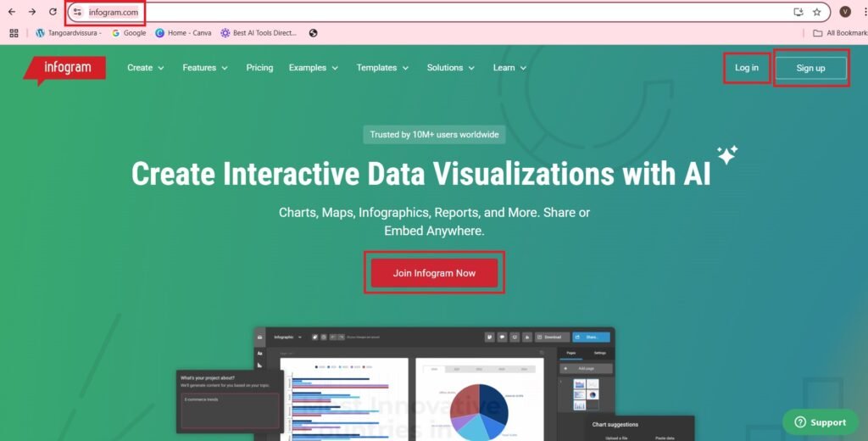Click the Join Infogram Now button
Viewport: 868px width, 441px height.
click(434, 273)
